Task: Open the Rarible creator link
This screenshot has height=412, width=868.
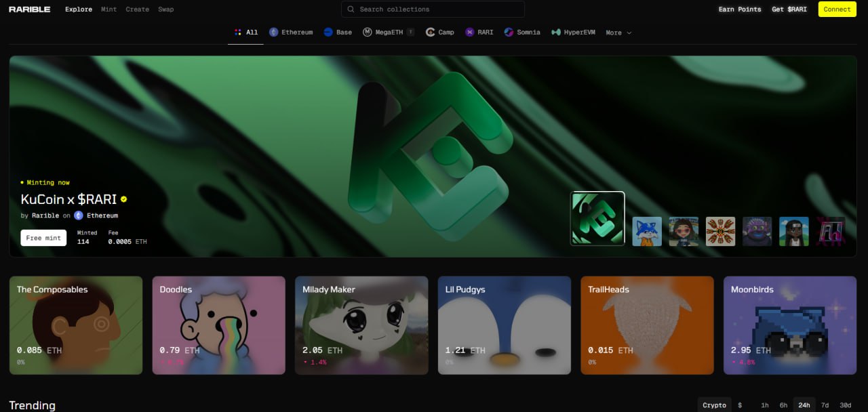Action: click(x=45, y=215)
